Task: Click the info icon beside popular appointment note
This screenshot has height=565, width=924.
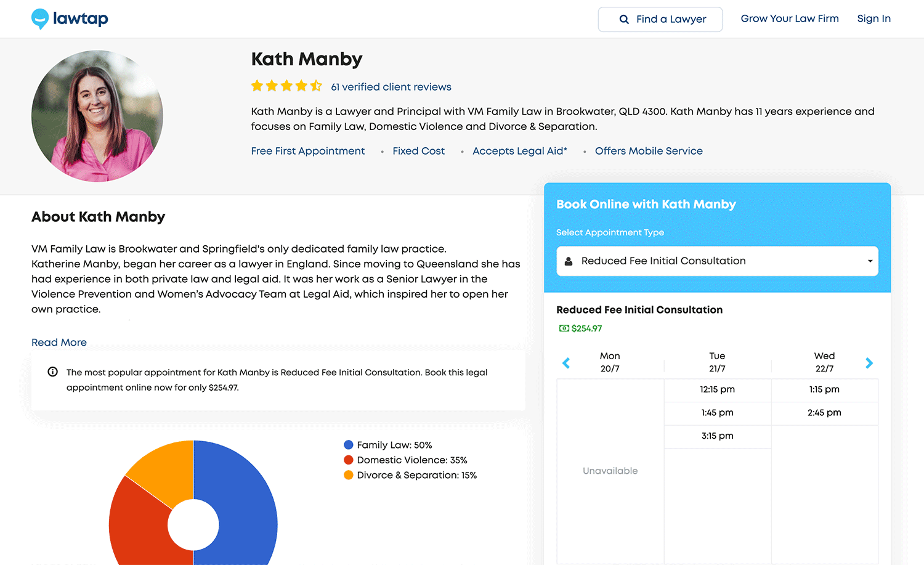Action: tap(53, 372)
